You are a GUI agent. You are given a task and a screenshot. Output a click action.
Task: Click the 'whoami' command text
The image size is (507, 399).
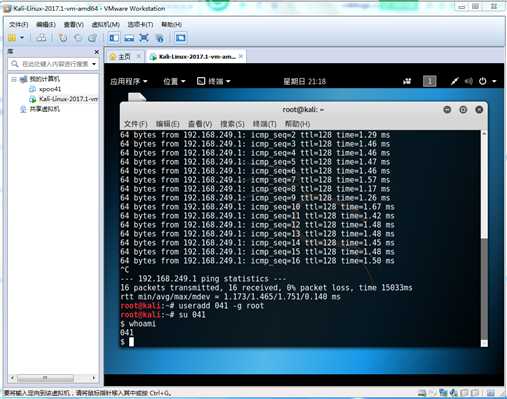(x=142, y=324)
